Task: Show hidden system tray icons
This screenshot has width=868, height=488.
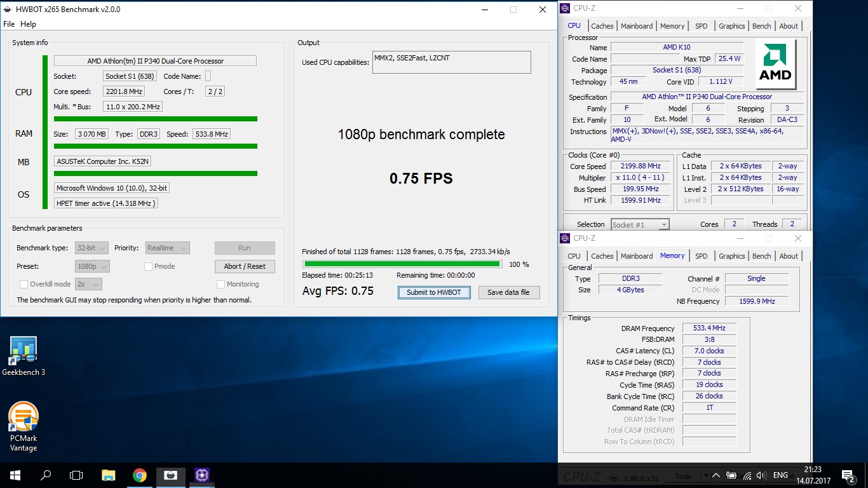Action: tap(716, 475)
